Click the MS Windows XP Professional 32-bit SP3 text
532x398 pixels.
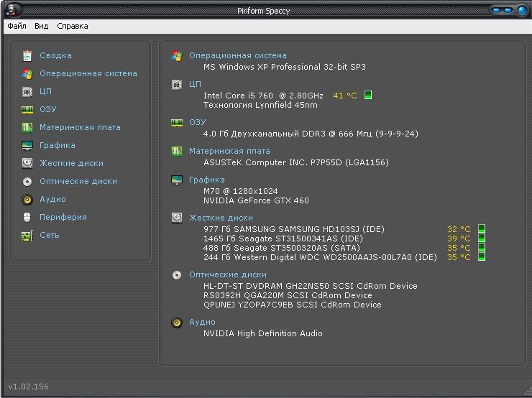[x=285, y=67]
